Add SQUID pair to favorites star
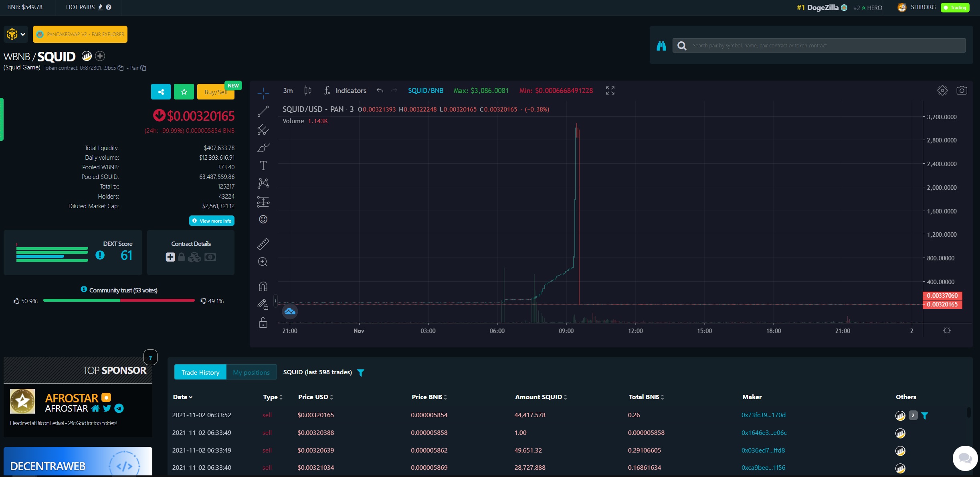 [184, 92]
